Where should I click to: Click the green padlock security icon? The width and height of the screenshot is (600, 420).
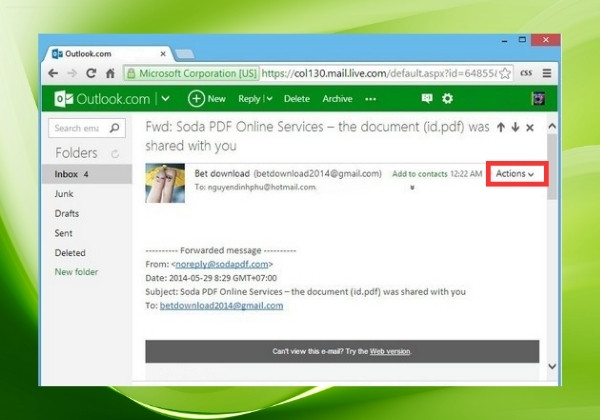pyautogui.click(x=131, y=73)
